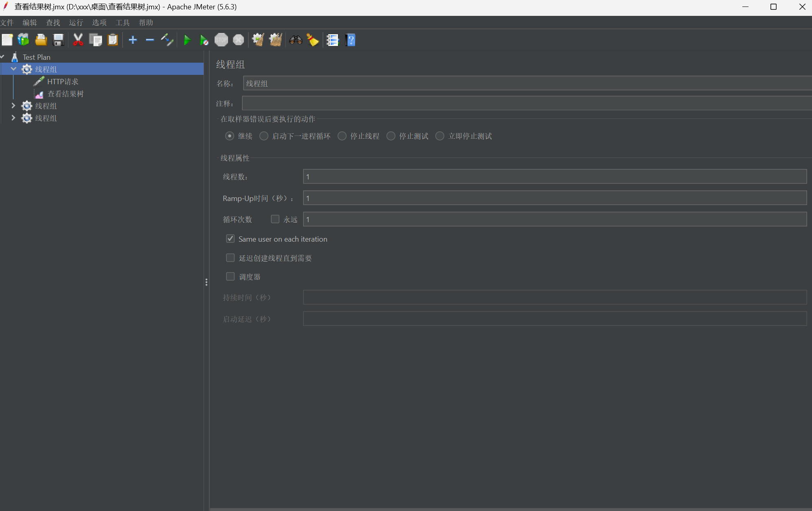Image resolution: width=812 pixels, height=511 pixels.
Task: Click the green Start test run icon
Action: point(187,40)
